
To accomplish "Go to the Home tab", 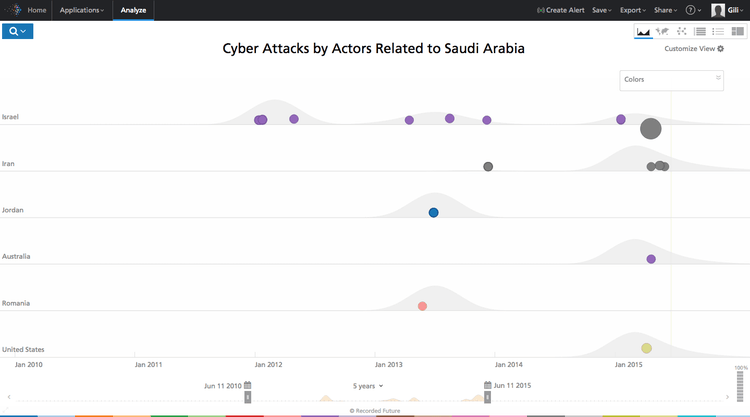I will [x=37, y=10].
